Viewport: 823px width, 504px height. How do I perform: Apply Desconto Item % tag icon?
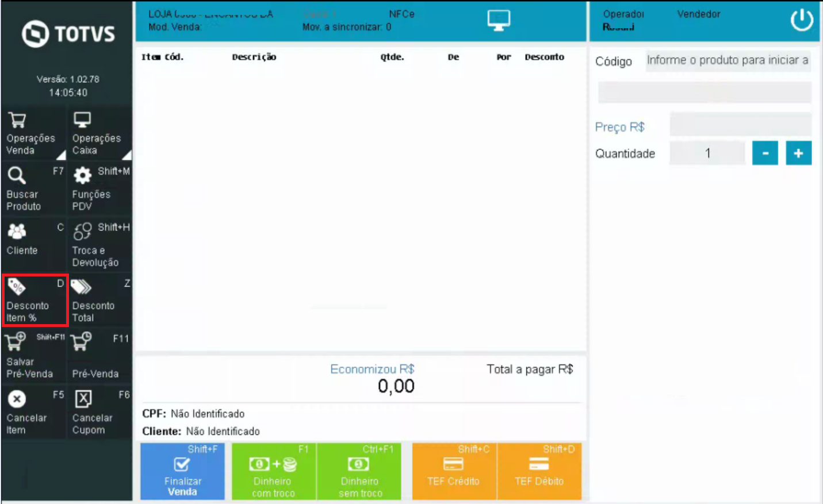(x=17, y=287)
